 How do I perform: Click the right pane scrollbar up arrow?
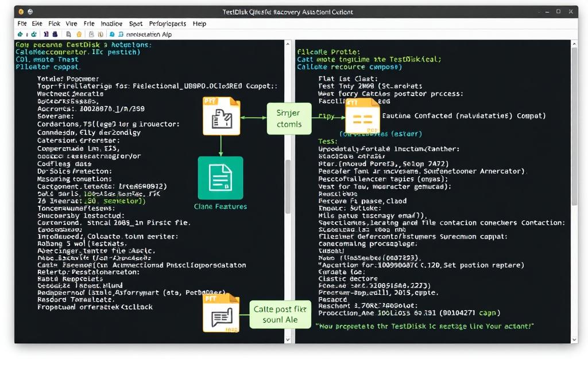(x=574, y=44)
